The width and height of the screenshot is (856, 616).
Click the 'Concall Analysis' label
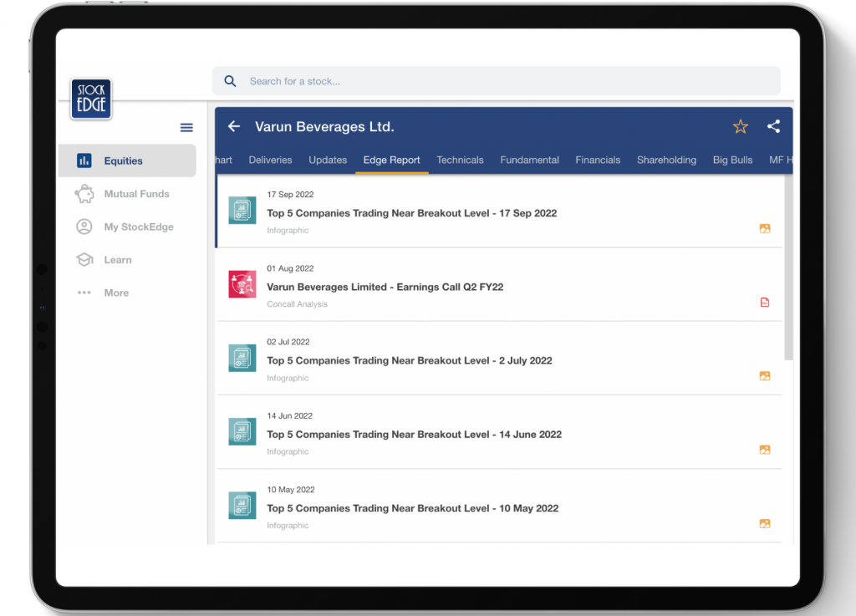click(297, 304)
